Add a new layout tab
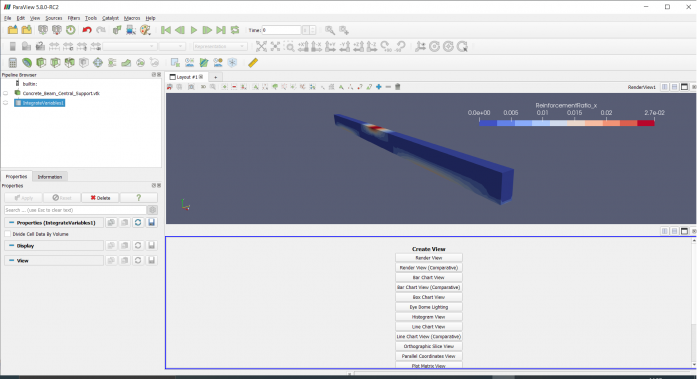700x379 pixels. coord(215,77)
